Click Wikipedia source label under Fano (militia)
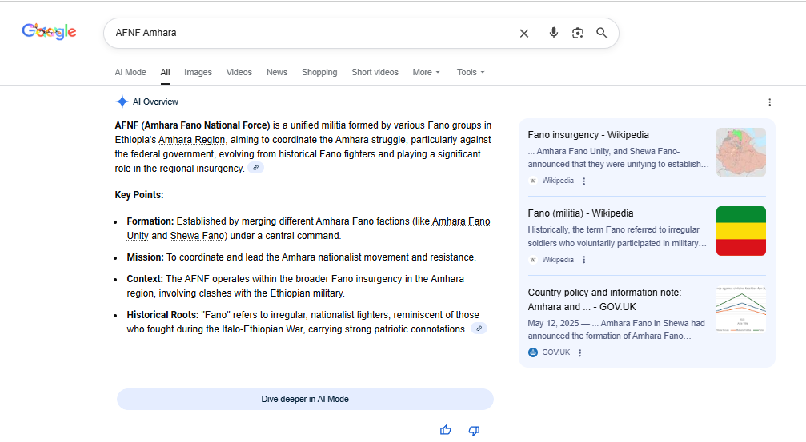 558,260
